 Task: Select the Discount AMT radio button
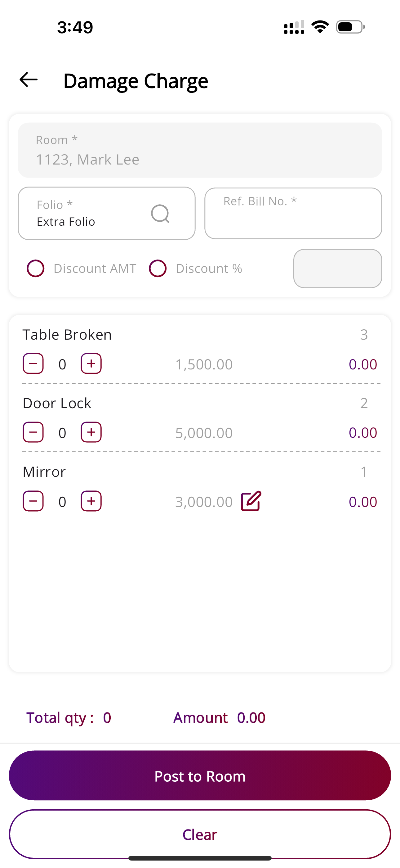click(x=36, y=269)
